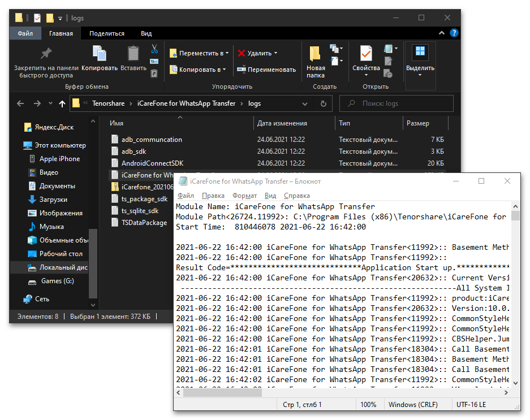This screenshot has height=420, width=530.
Task: Collapse the ribbon with chevron
Action: click(x=441, y=33)
